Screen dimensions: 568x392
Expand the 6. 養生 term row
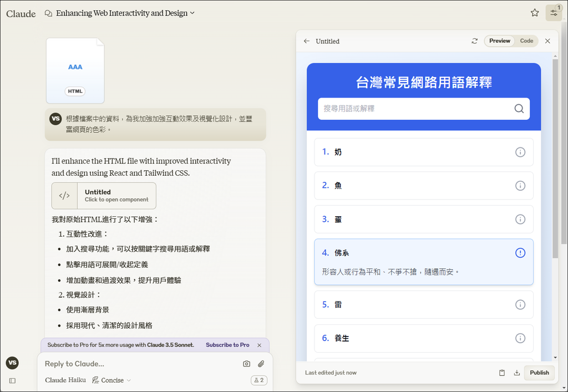(x=423, y=338)
